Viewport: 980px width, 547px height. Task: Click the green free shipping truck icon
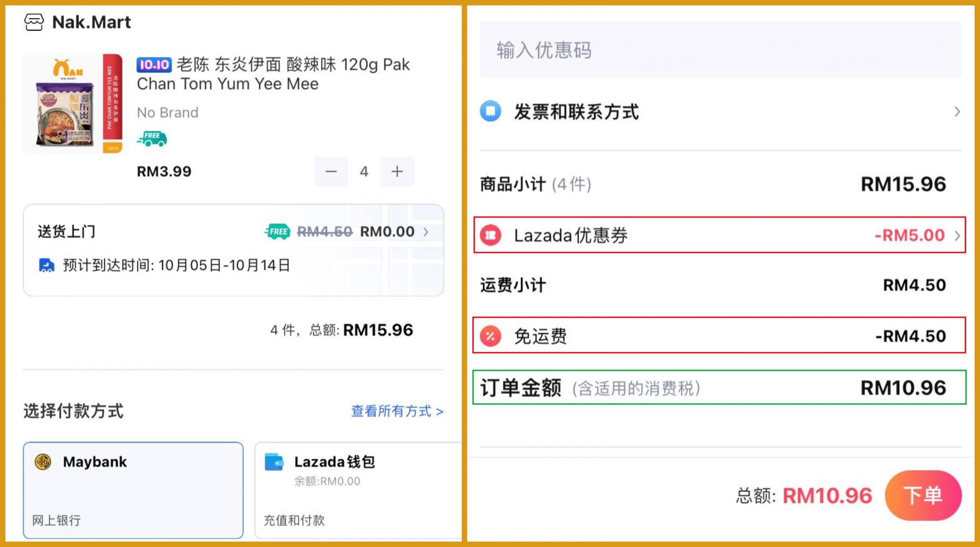(x=152, y=138)
